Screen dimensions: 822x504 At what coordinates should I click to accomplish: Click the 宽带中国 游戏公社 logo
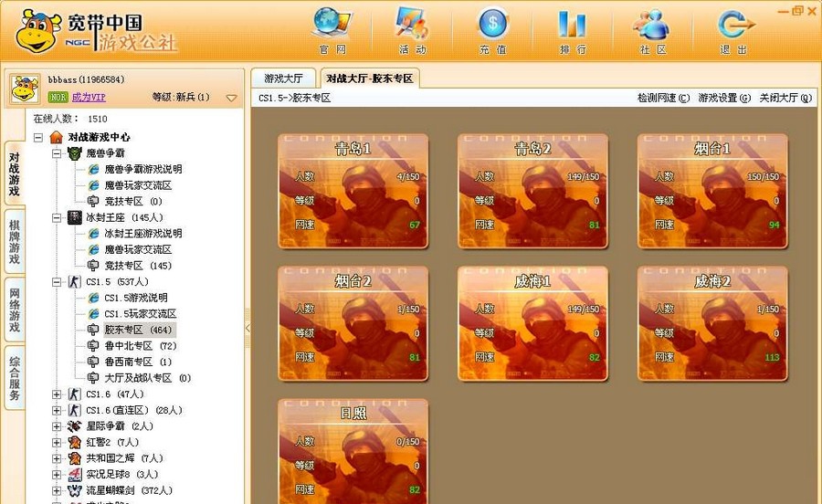[x=96, y=31]
